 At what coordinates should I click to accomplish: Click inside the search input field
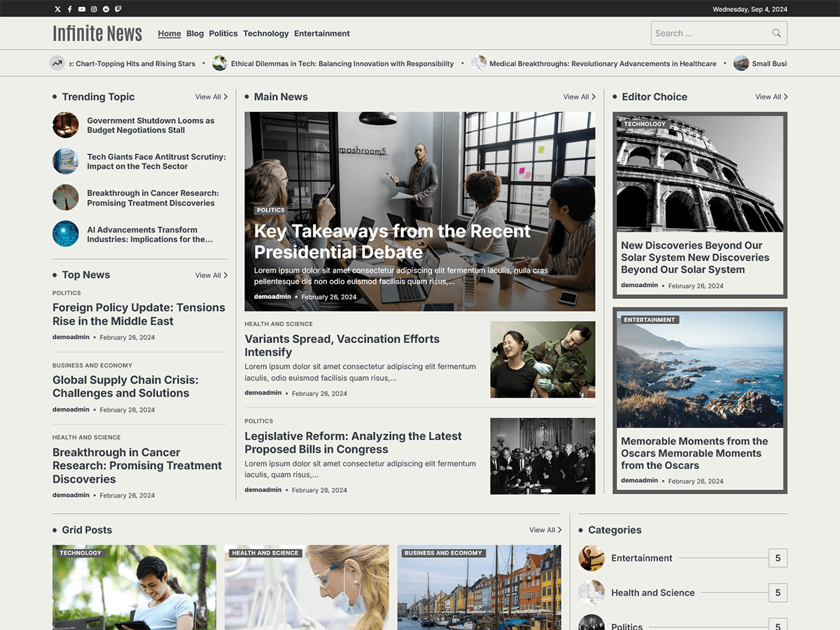tap(707, 32)
